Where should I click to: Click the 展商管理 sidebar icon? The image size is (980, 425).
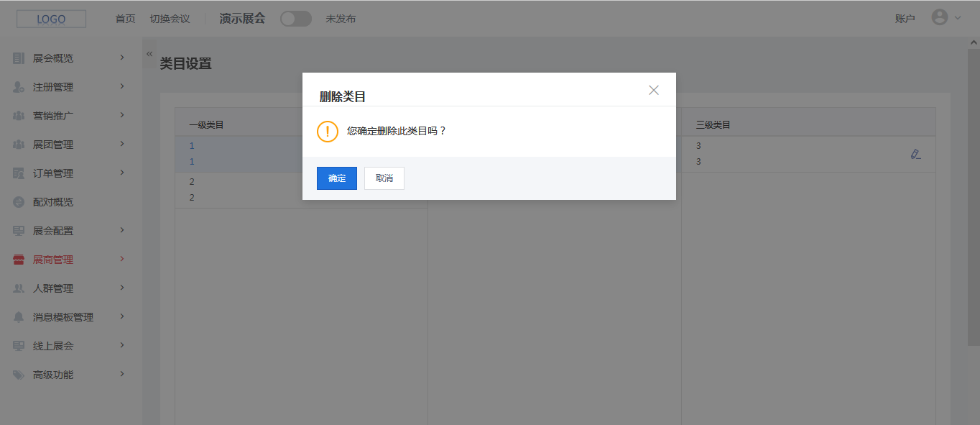pyautogui.click(x=19, y=260)
